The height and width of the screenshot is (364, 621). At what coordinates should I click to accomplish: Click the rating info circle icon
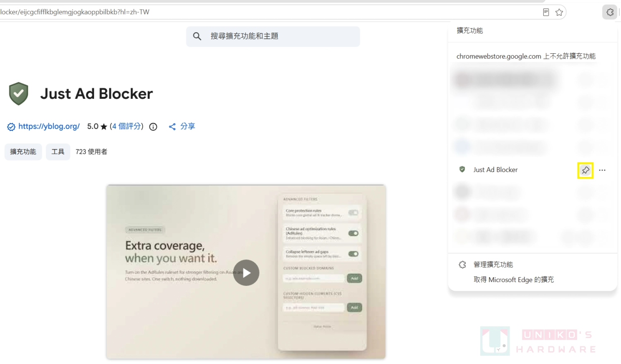(153, 127)
